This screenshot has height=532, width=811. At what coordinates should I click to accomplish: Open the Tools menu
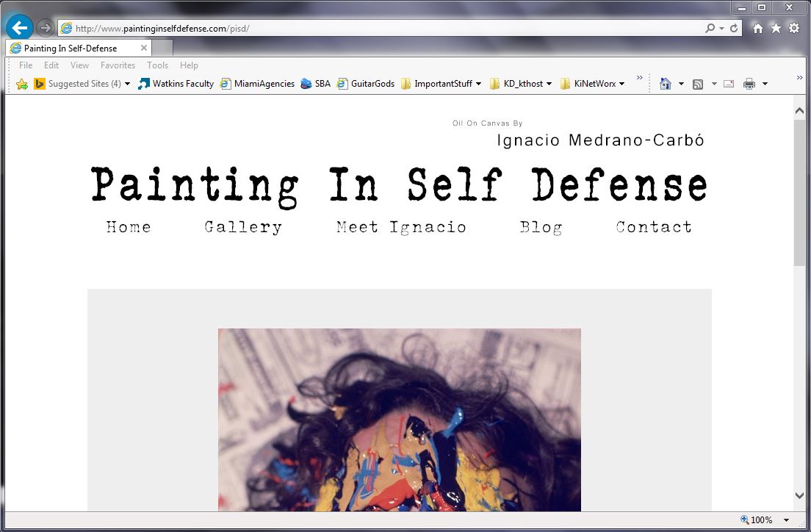(158, 65)
